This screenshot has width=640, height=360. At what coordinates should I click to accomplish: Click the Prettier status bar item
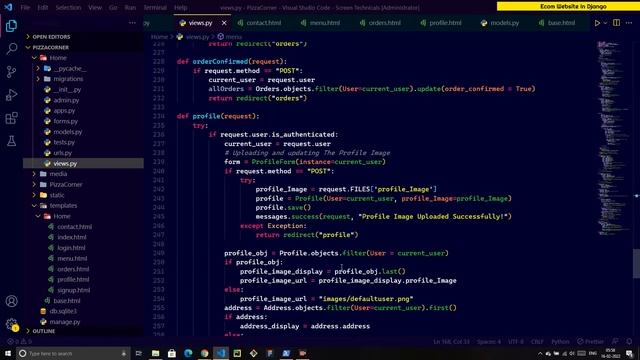coord(590,341)
